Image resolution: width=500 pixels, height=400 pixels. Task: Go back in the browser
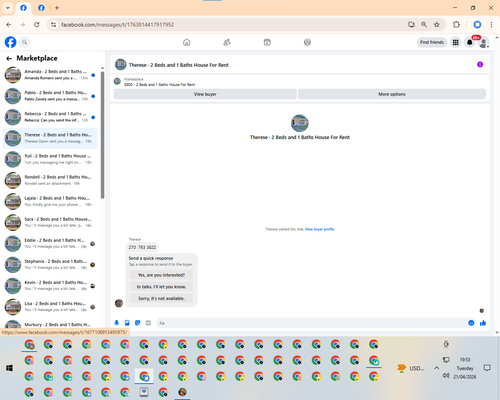coord(9,24)
